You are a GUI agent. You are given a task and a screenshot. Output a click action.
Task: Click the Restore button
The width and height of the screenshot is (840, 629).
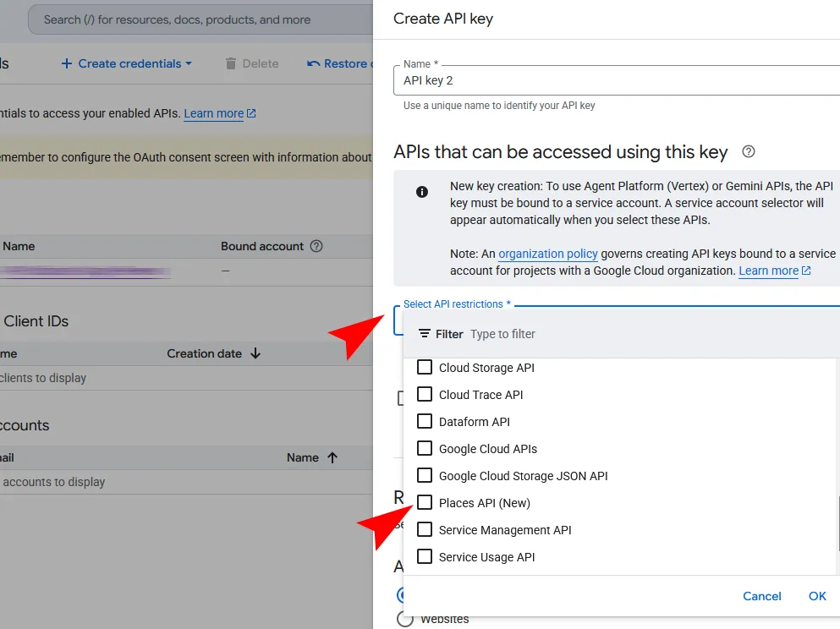tap(339, 63)
